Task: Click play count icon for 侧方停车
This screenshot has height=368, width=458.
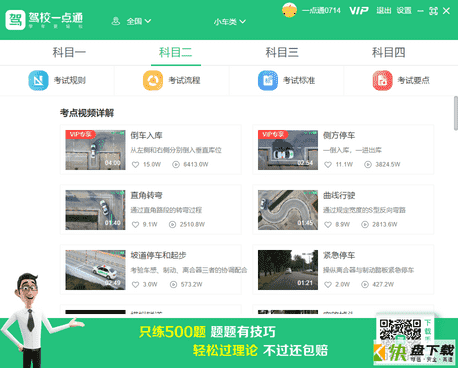Action: coord(368,164)
